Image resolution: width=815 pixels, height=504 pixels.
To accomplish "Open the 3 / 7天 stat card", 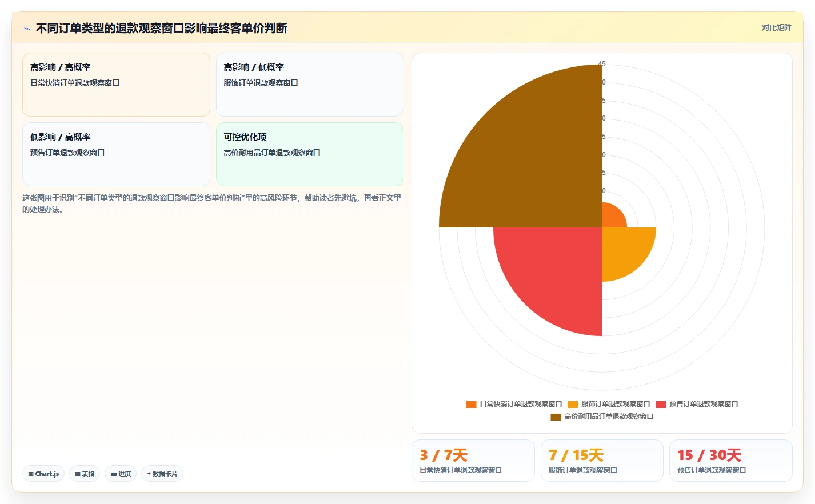I will (x=473, y=461).
